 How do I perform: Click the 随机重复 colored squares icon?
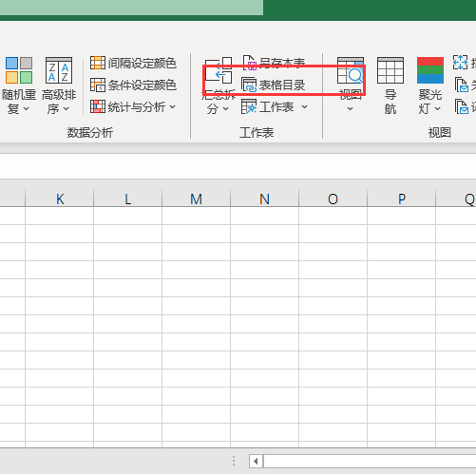tap(19, 70)
